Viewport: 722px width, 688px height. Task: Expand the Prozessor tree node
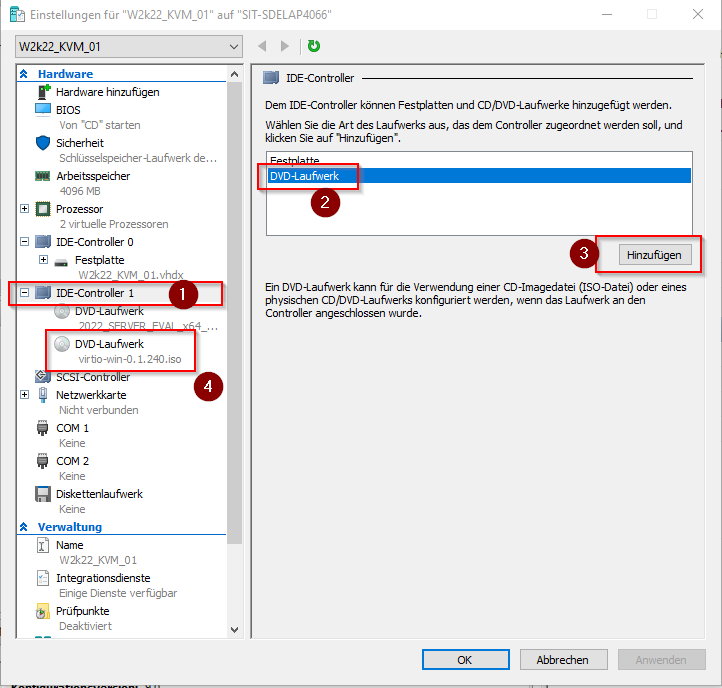click(x=25, y=209)
